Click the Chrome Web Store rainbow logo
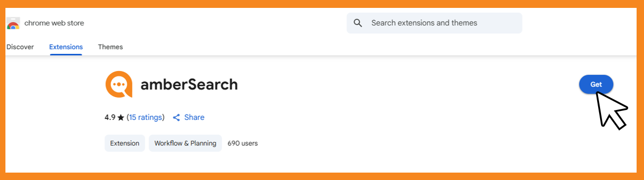The height and width of the screenshot is (180, 644). [x=13, y=23]
